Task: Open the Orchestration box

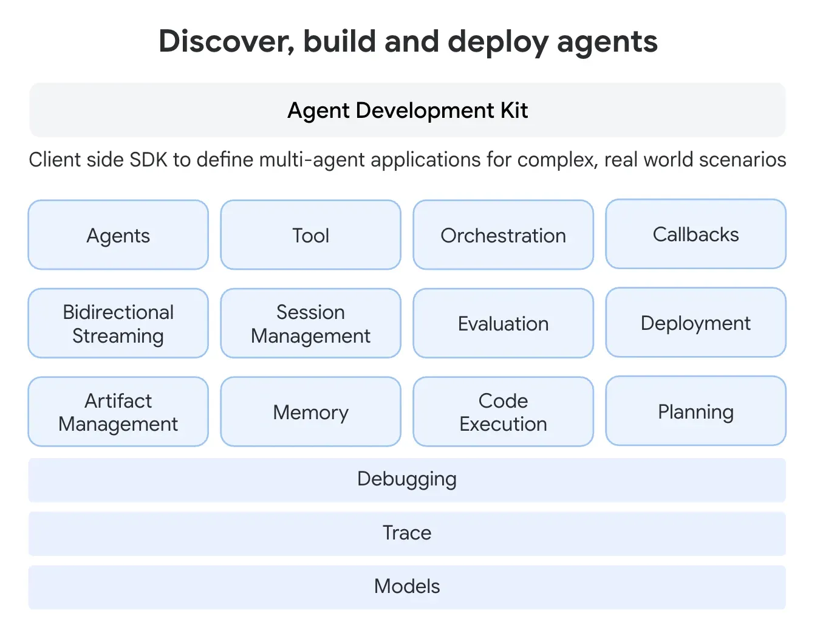Action: [x=503, y=235]
